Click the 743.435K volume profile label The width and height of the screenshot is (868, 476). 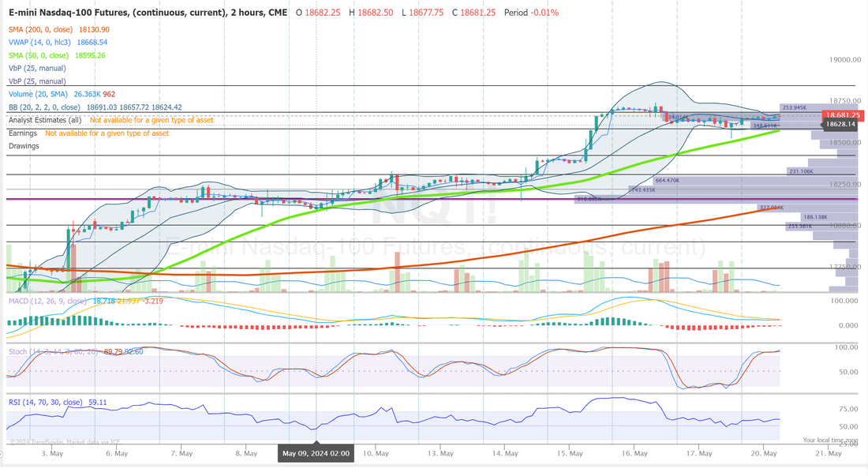coord(643,189)
